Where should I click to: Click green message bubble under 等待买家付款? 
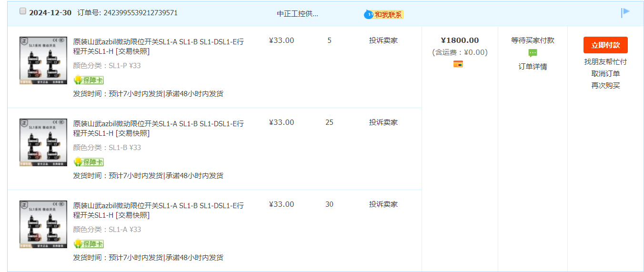click(x=533, y=53)
